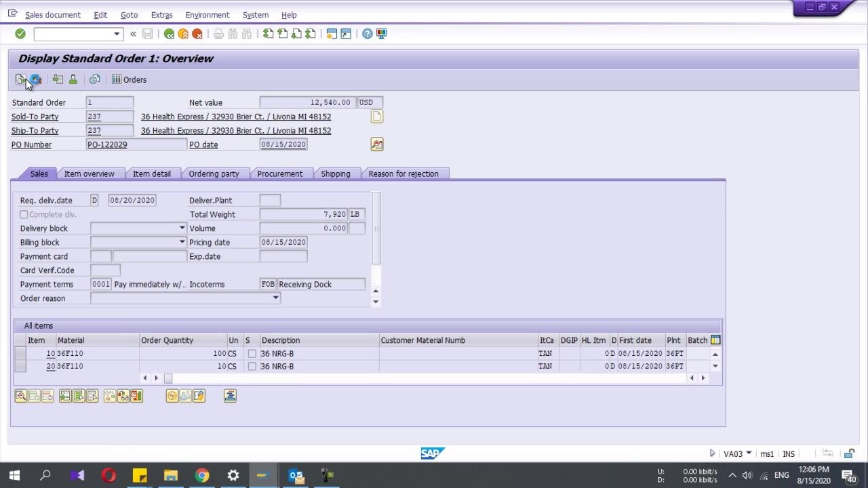Image resolution: width=868 pixels, height=488 pixels.
Task: Toggle the checkbox in item 10 row
Action: click(x=252, y=354)
